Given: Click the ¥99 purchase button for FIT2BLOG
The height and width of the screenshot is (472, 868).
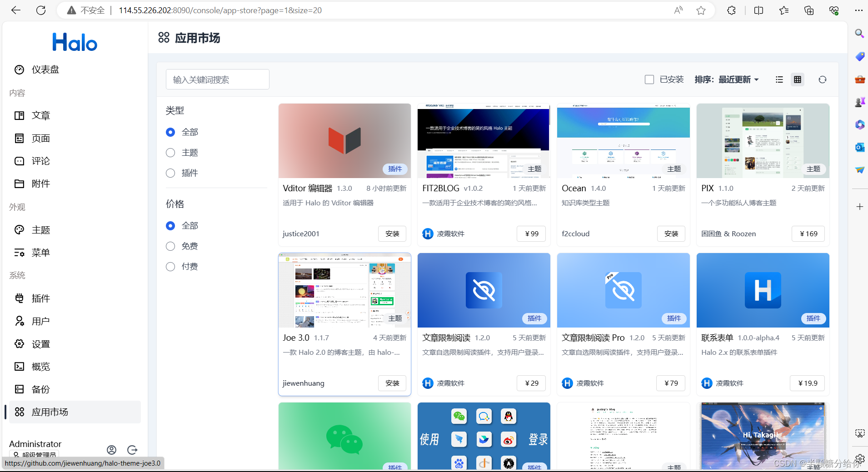Looking at the screenshot, I should (x=531, y=234).
